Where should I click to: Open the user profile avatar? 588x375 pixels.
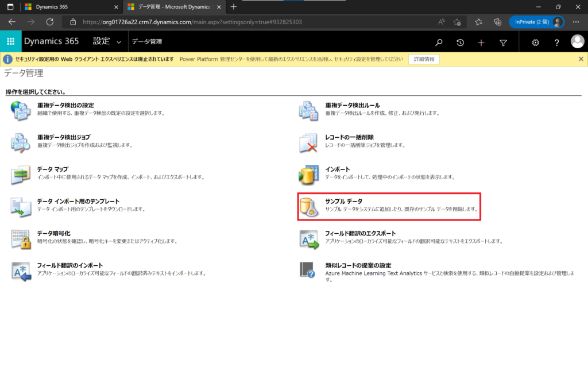(x=577, y=42)
